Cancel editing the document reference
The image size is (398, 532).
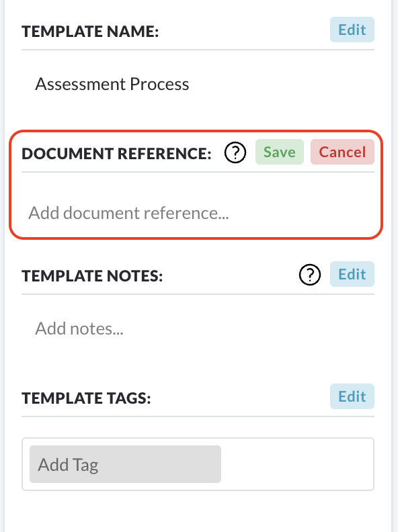pyautogui.click(x=342, y=152)
